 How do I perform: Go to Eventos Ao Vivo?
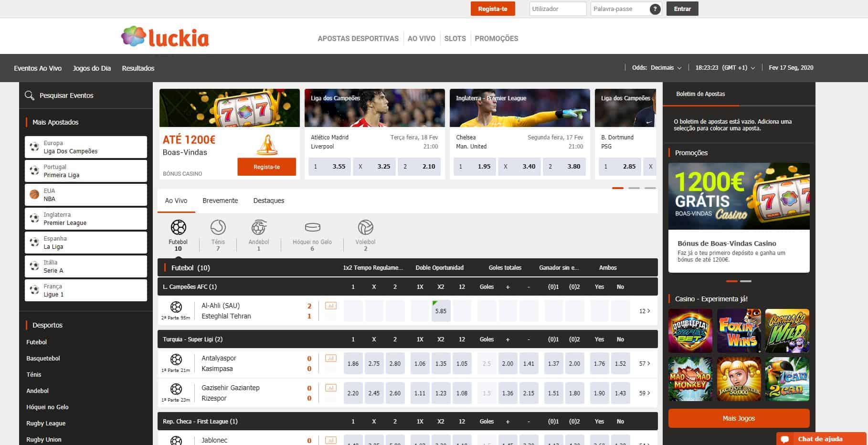(38, 68)
